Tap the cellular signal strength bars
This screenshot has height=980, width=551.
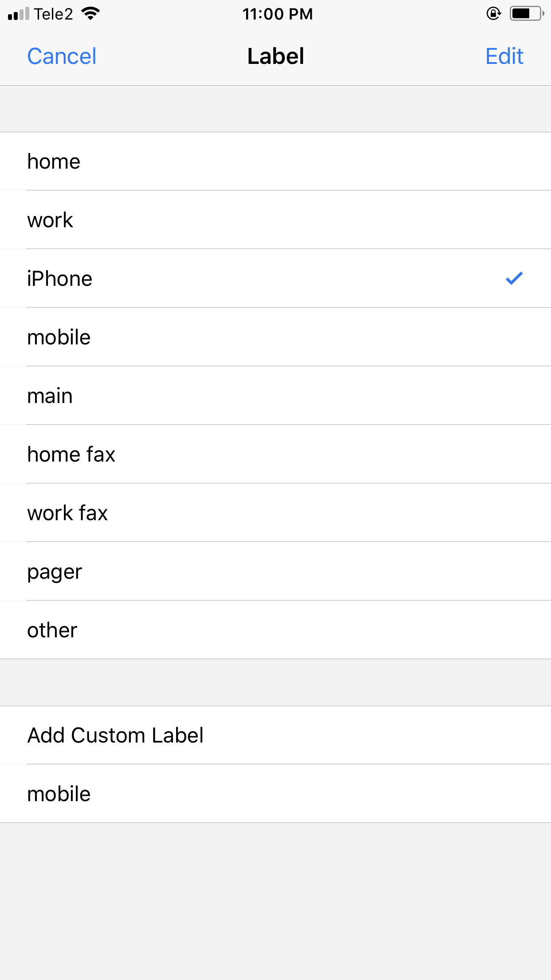pos(18,14)
